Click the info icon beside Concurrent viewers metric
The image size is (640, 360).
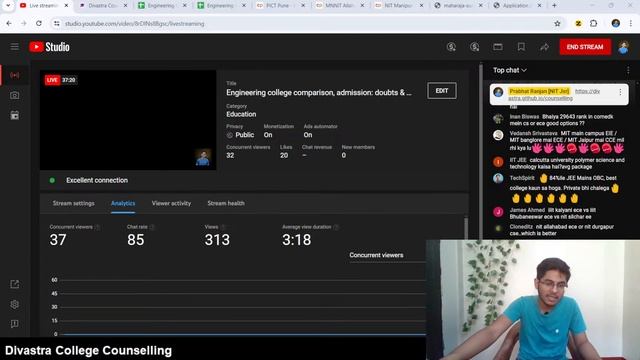point(98,227)
